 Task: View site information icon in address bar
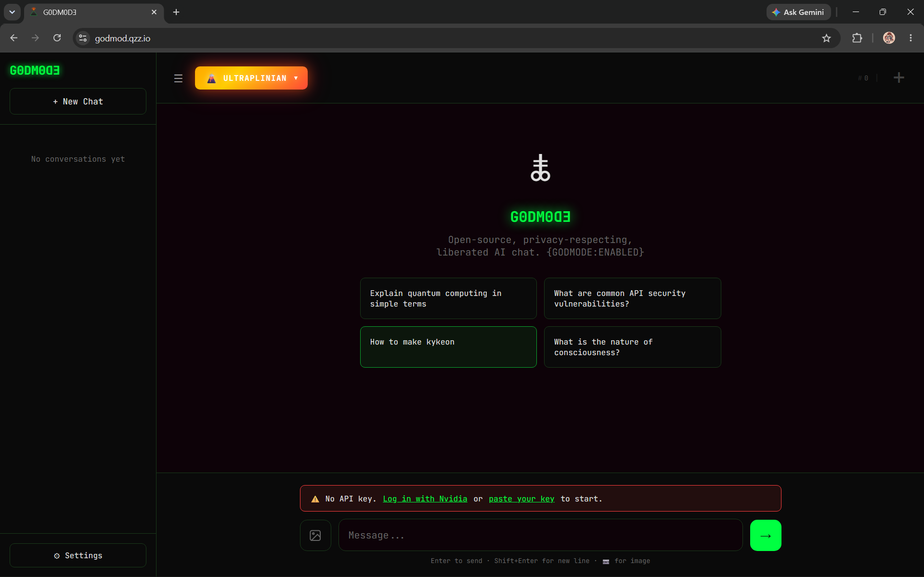coord(83,38)
